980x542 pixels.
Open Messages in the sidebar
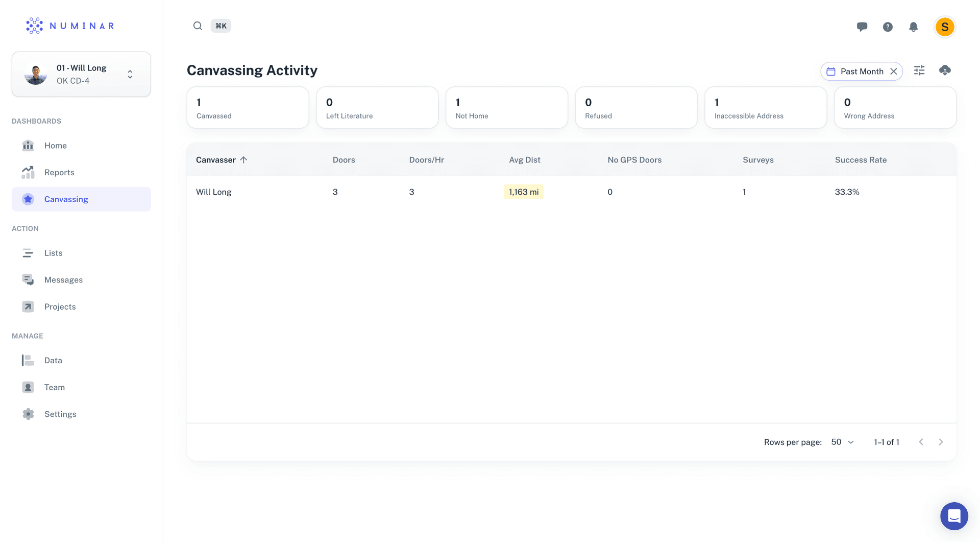click(x=81, y=279)
